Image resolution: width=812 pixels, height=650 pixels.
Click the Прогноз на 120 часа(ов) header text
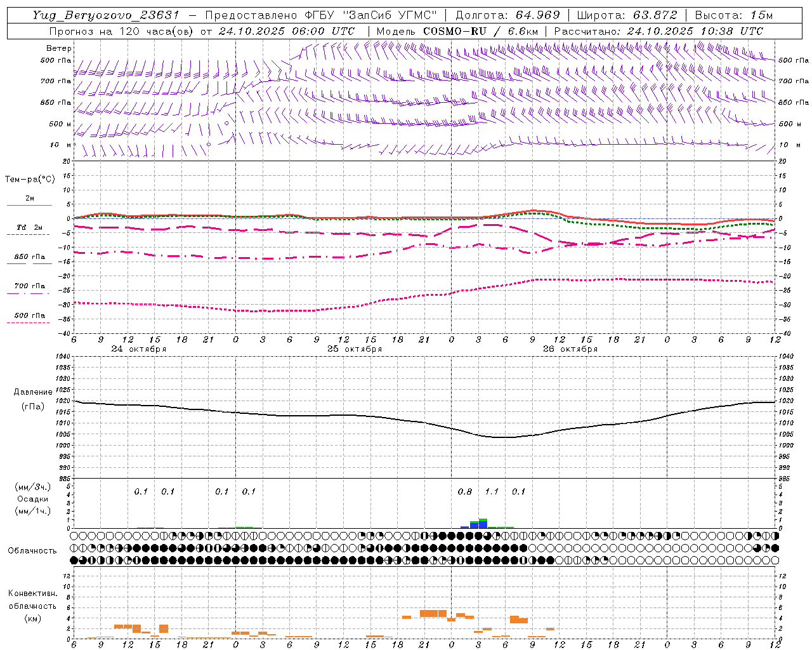(x=122, y=31)
